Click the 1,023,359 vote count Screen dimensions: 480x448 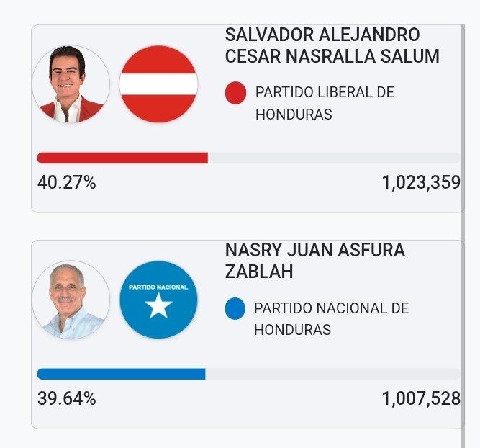(420, 183)
